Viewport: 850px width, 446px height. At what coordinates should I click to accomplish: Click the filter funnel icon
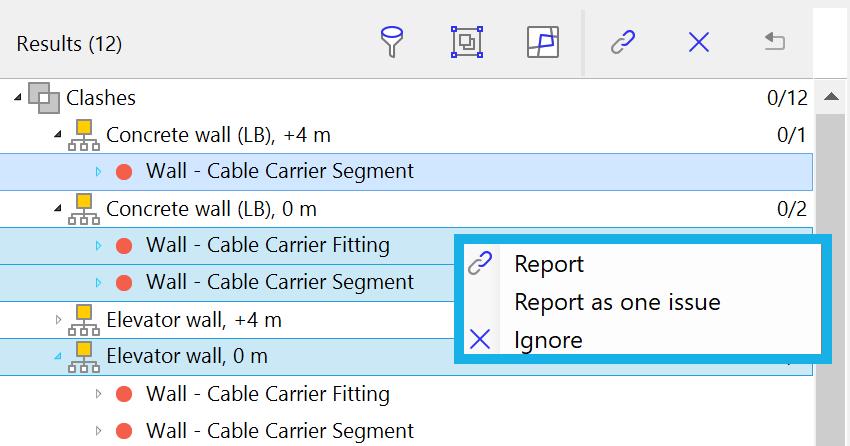click(x=392, y=42)
